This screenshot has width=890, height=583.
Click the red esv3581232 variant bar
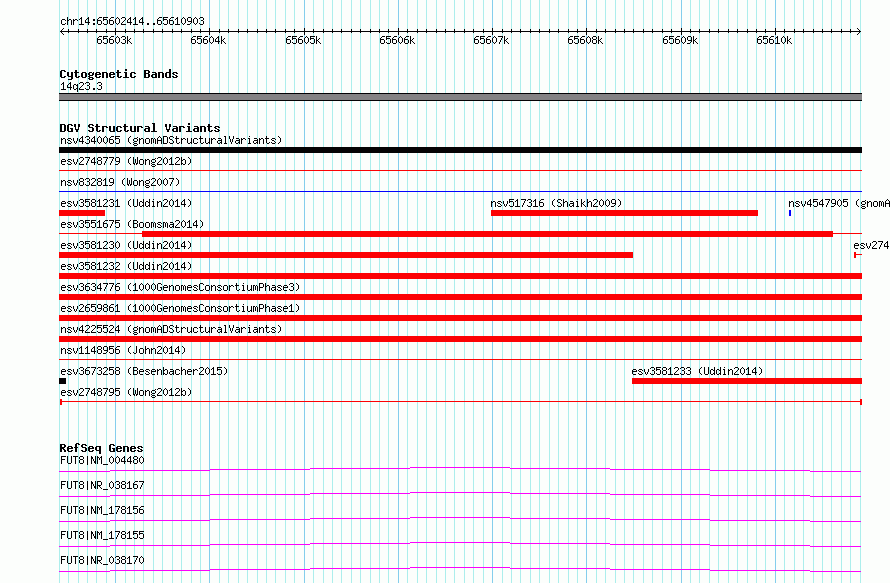[x=460, y=276]
